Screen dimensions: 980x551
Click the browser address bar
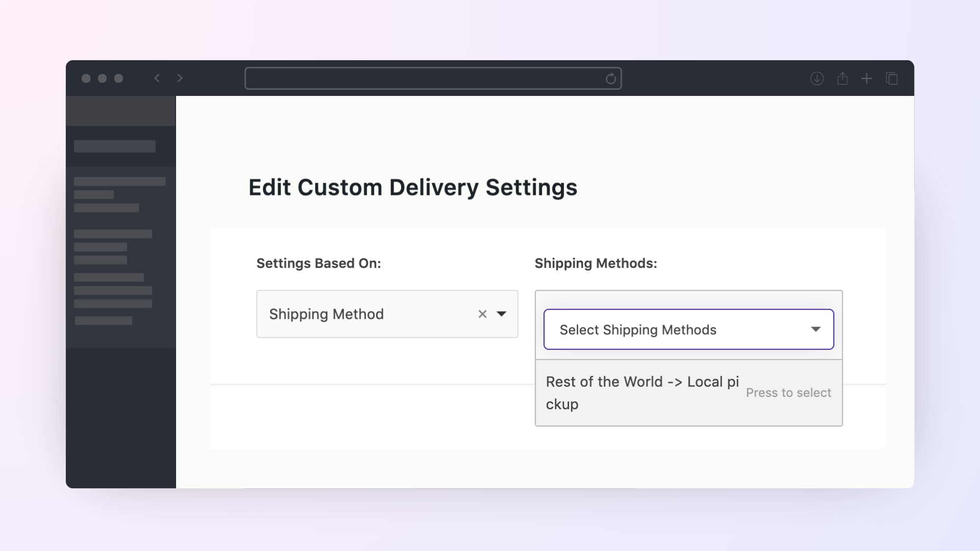424,79
